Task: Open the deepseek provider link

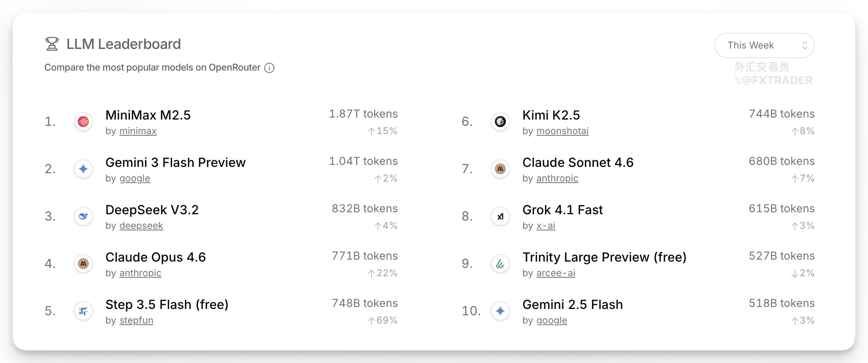Action: 141,226
